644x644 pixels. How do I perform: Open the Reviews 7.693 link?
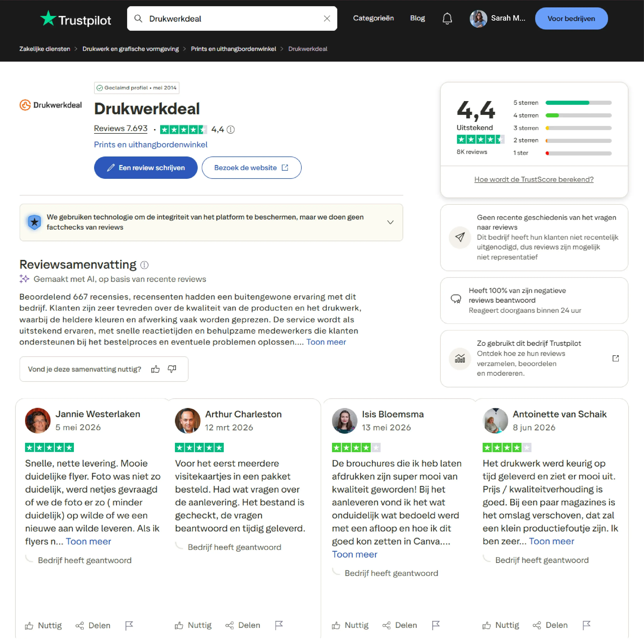[121, 129]
